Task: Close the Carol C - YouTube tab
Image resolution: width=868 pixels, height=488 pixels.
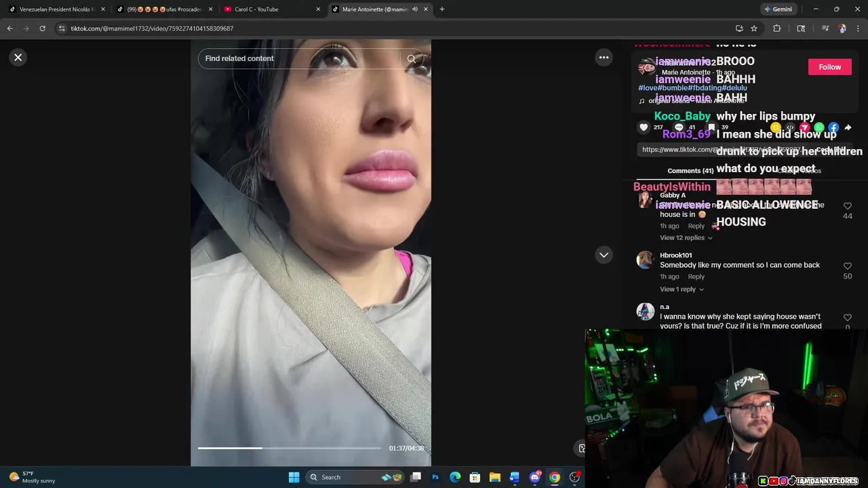Action: 318,9
